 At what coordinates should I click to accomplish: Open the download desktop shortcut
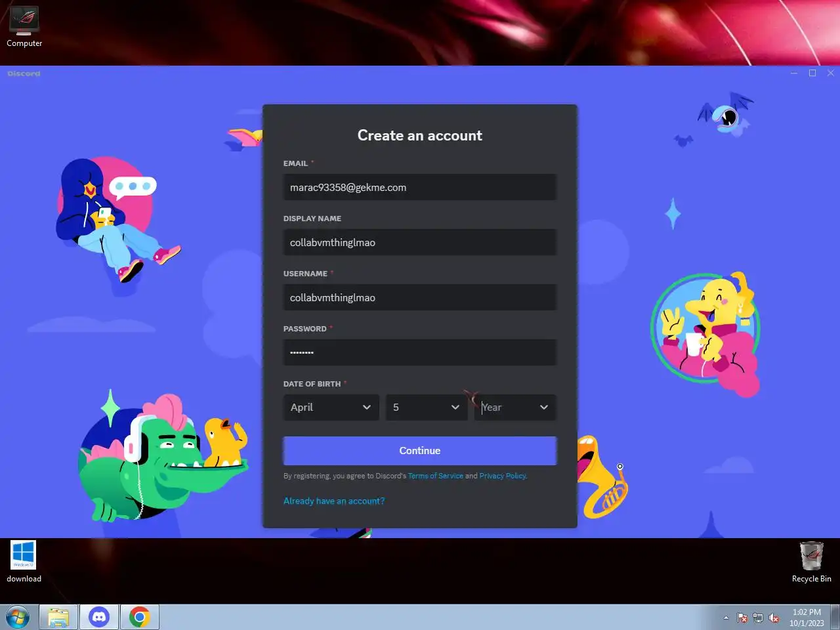coord(24,561)
